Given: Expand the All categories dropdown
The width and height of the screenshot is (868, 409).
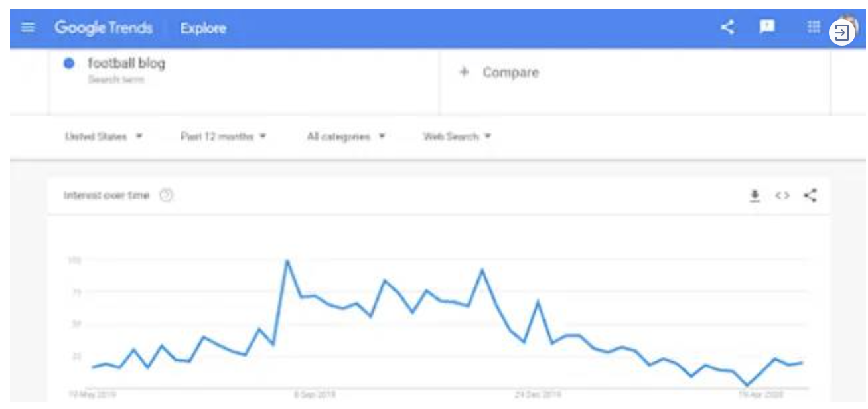Looking at the screenshot, I should (x=346, y=137).
